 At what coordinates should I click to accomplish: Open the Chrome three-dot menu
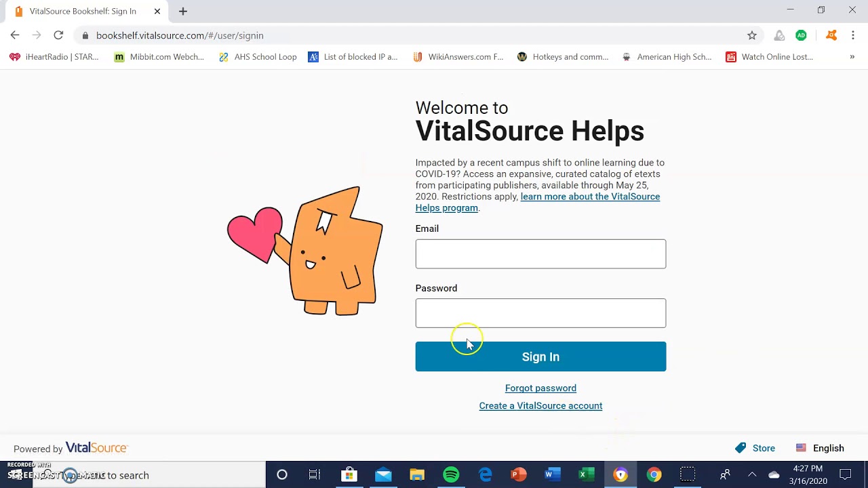(853, 35)
